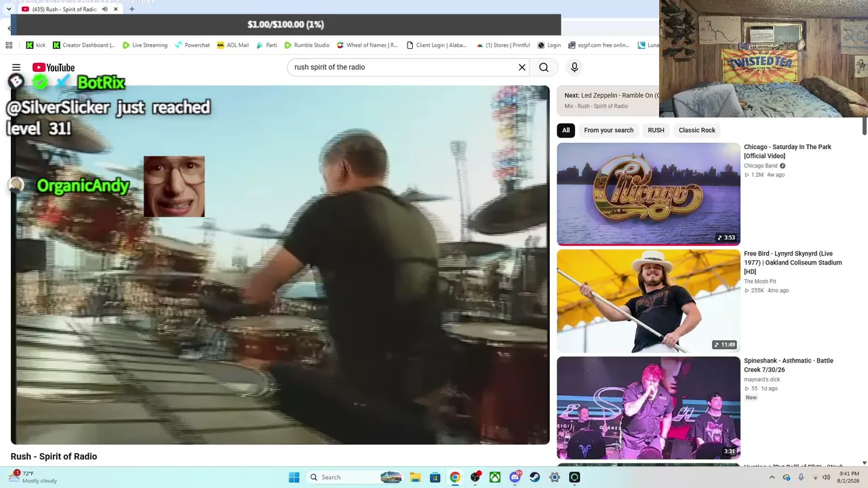Open the apps grid in the bookmarks bar
Image resolution: width=868 pixels, height=488 pixels.
(x=9, y=45)
